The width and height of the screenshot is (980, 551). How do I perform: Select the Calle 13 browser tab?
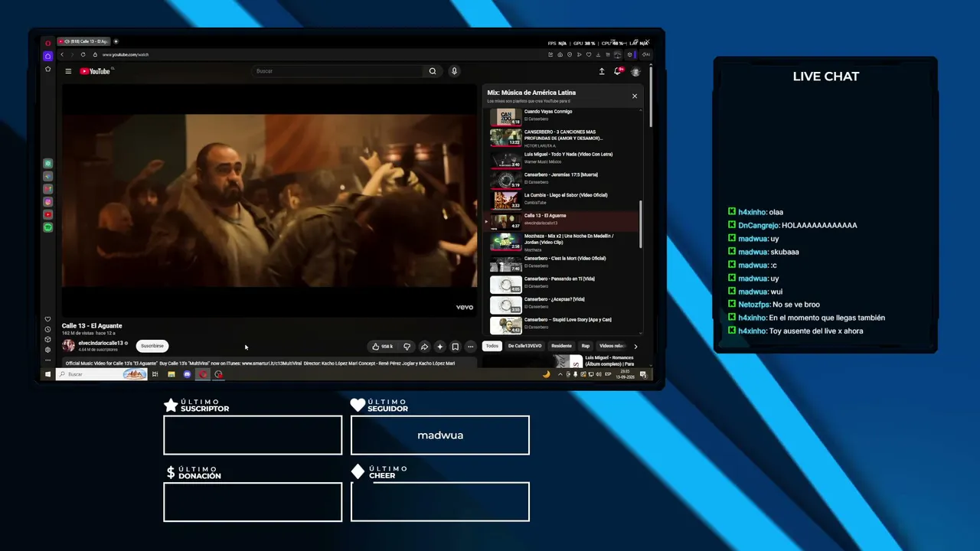click(84, 41)
